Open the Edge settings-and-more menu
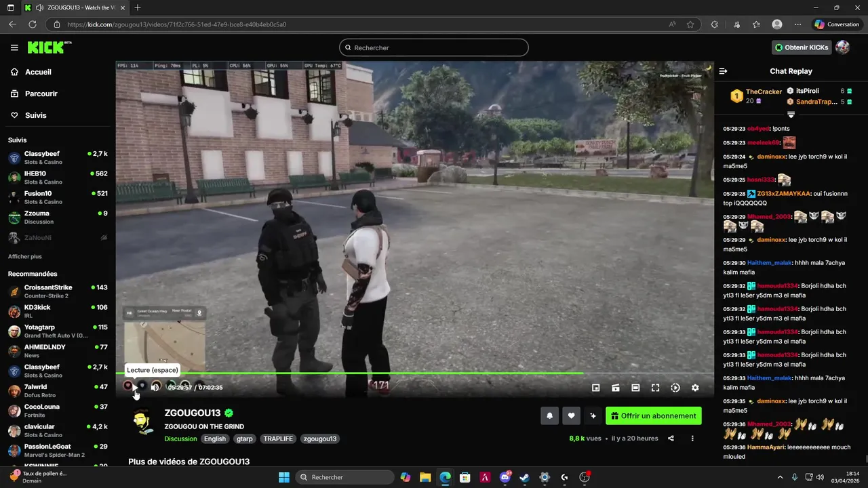868x488 pixels. point(797,24)
